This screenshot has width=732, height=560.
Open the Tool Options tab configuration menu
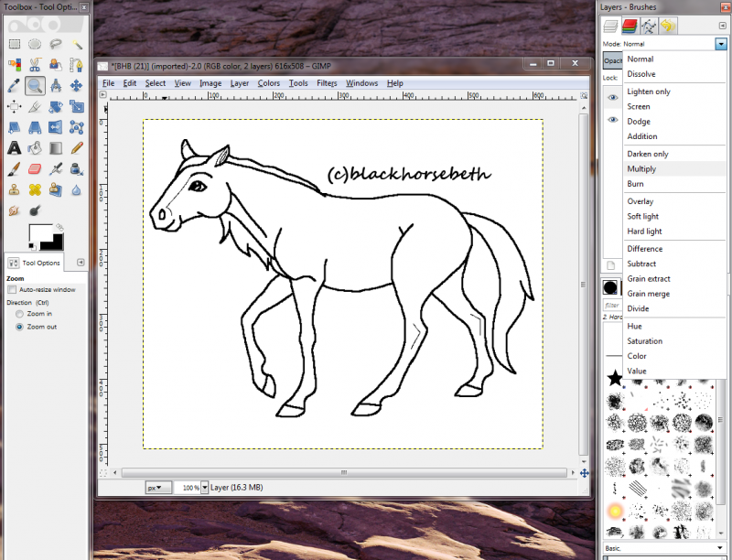(81, 263)
